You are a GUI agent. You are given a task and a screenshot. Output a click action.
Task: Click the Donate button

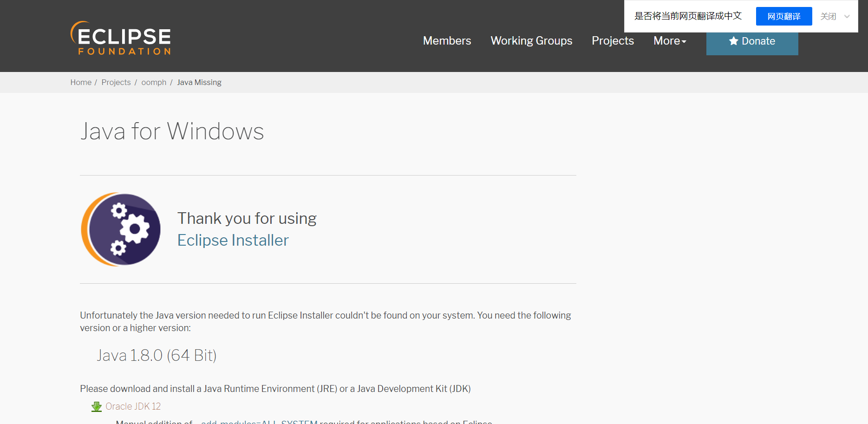(752, 42)
